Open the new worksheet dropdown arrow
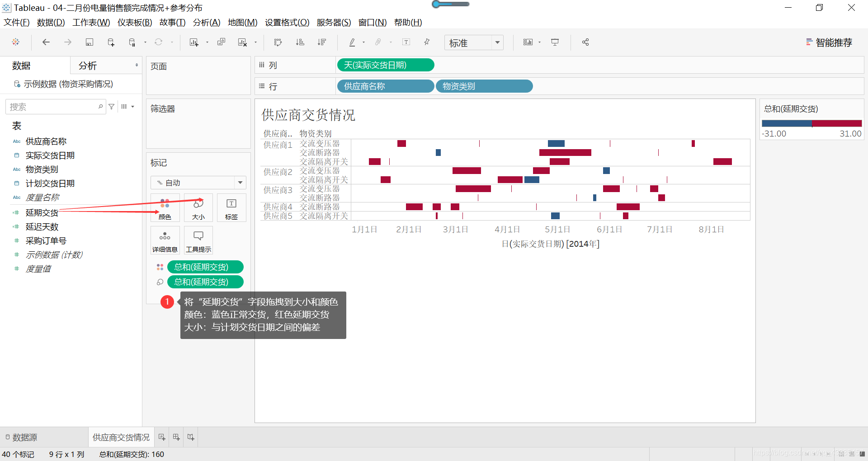The width and height of the screenshot is (868, 461). click(x=207, y=42)
